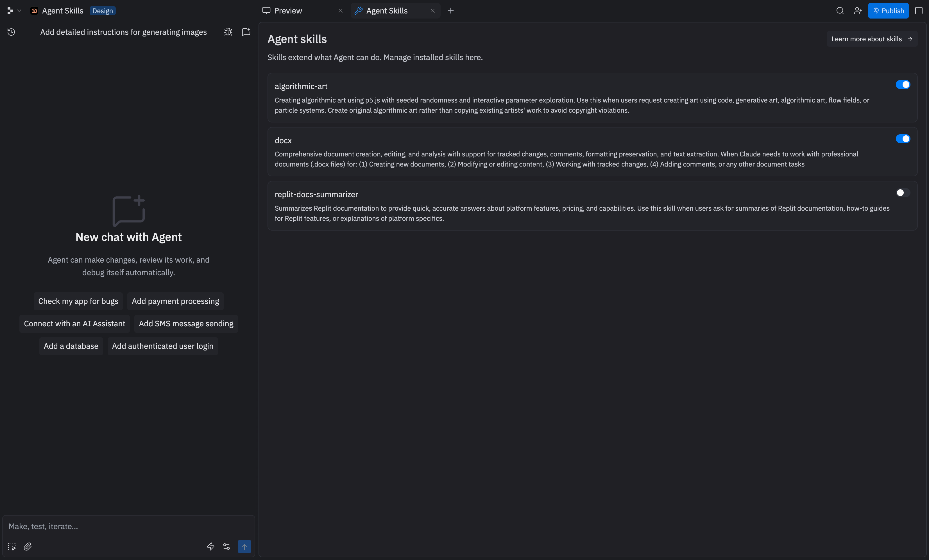Screen dimensions: 929x560
Task: Open the chat history icon
Action: [x=11, y=32]
